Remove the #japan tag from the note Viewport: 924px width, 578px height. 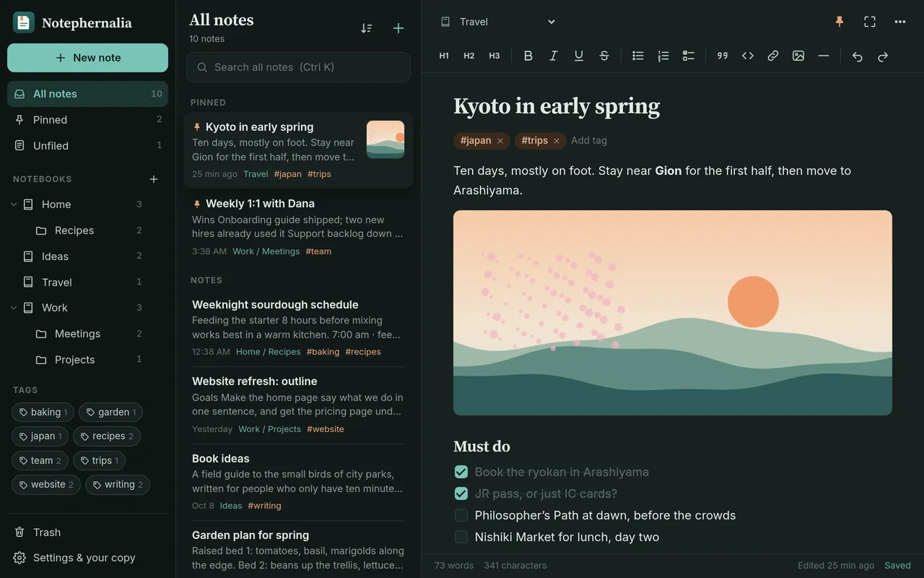click(500, 141)
